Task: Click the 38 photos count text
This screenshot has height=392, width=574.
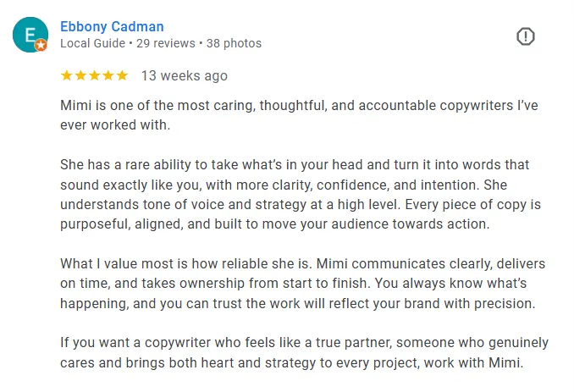Action: click(x=233, y=43)
